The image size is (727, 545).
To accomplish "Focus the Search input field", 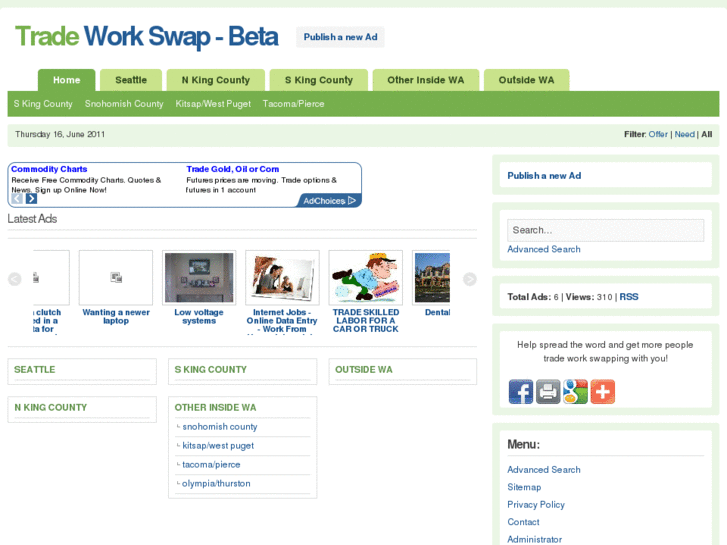I will click(606, 231).
